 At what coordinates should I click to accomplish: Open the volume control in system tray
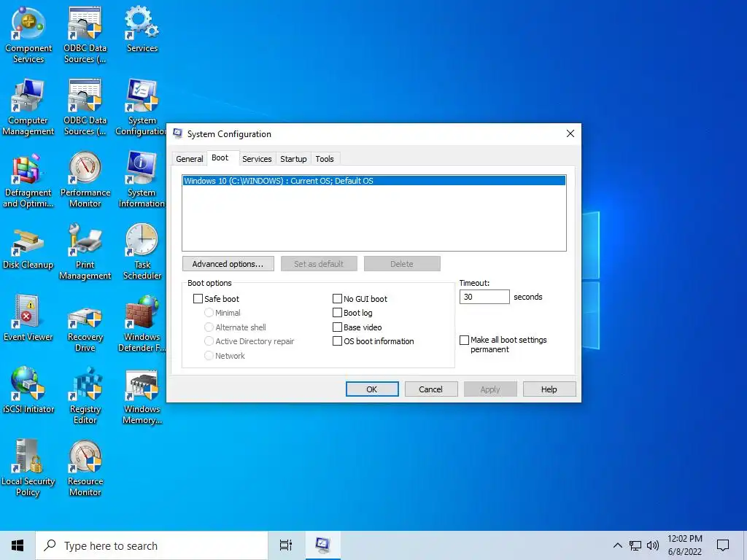click(653, 545)
